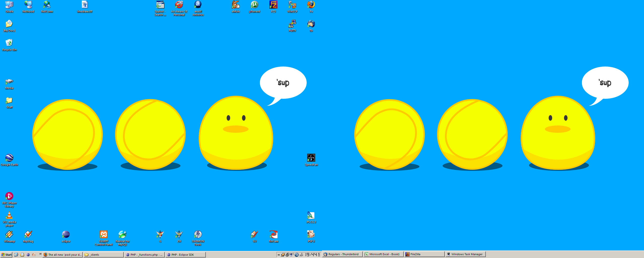This screenshot has width=644, height=258.
Task: Open the Tb Thunderbird desktop icon
Action: (311, 26)
